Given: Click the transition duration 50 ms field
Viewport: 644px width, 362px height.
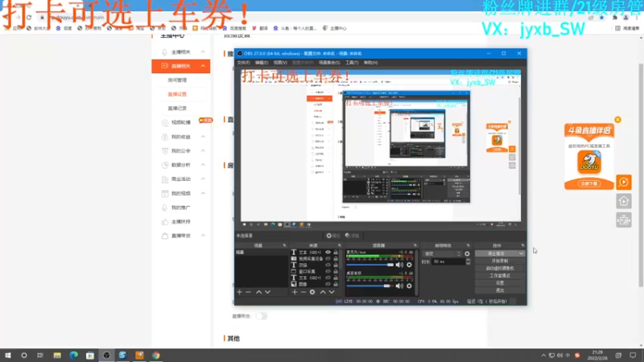Looking at the screenshot, I should click(x=448, y=262).
